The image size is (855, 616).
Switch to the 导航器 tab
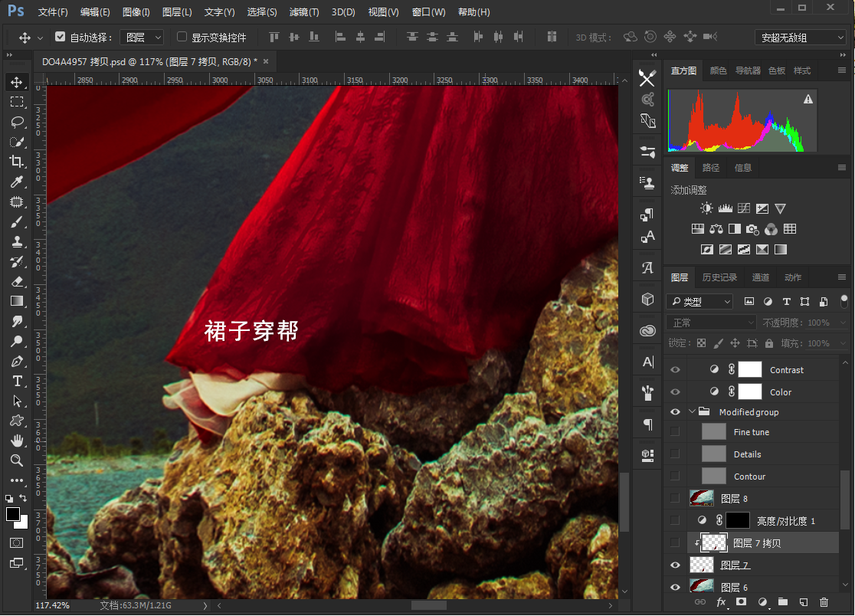click(x=748, y=70)
